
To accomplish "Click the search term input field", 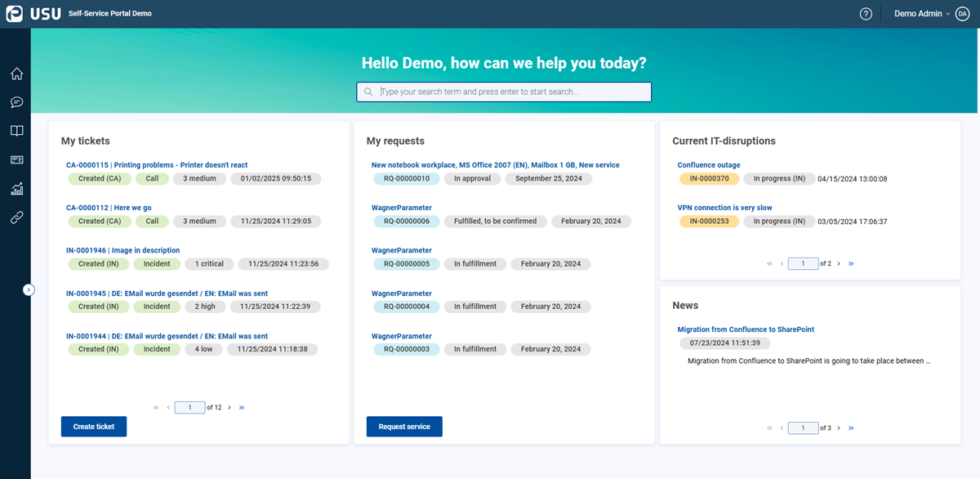I will coord(504,92).
